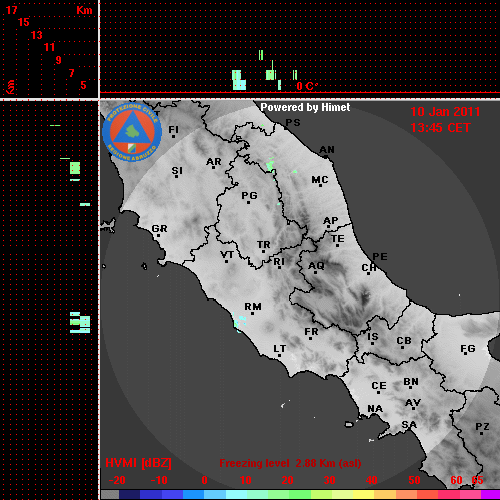500x500 pixels.
Task: Click the Powered by Himet text
Action: coord(305,107)
